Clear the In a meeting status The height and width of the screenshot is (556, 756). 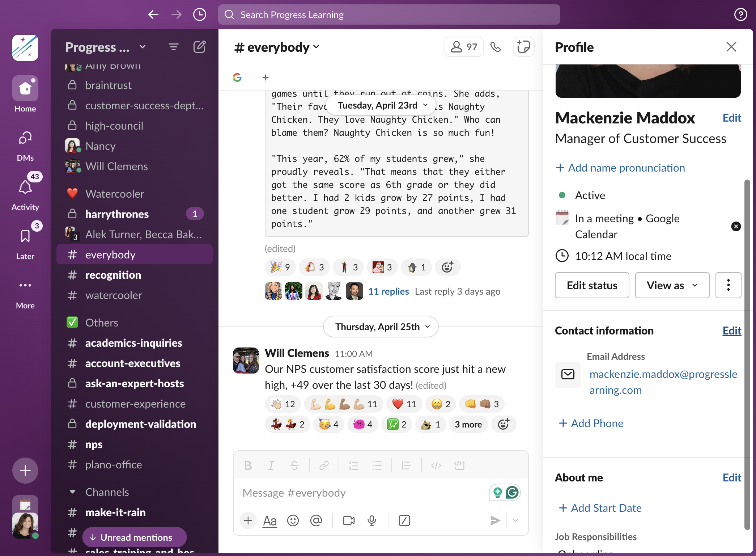pyautogui.click(x=736, y=226)
